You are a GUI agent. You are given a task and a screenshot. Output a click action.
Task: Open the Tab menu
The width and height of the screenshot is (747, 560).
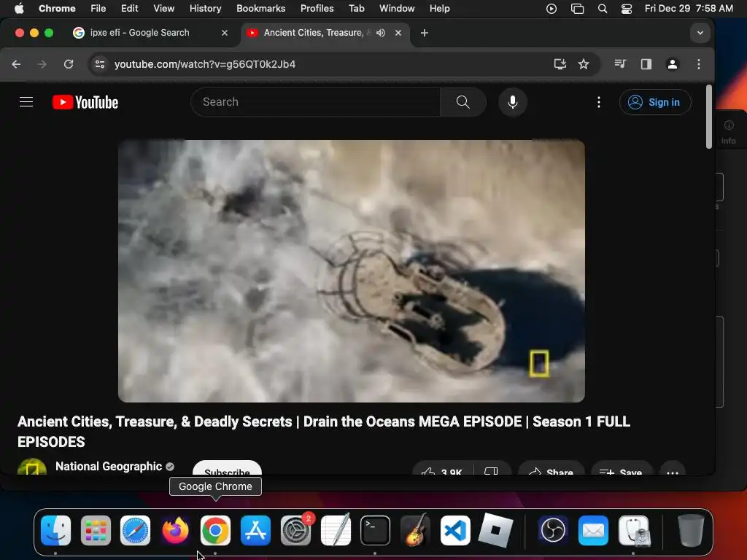356,8
